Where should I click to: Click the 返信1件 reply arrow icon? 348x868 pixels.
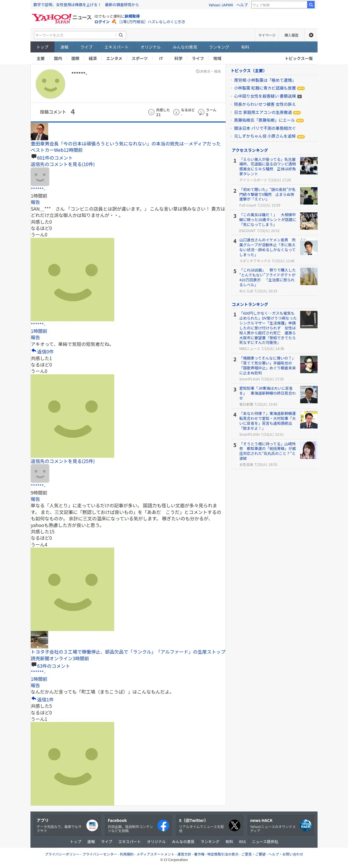point(34,699)
